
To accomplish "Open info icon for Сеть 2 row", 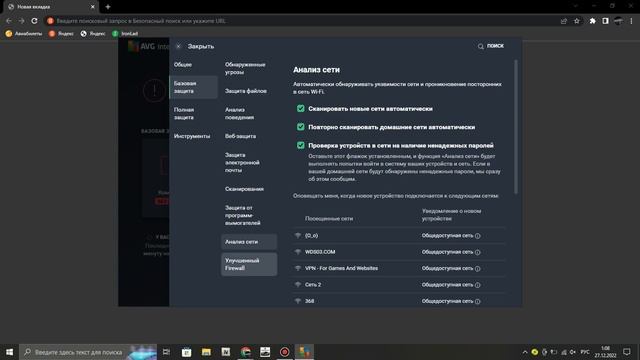I will coord(478,285).
